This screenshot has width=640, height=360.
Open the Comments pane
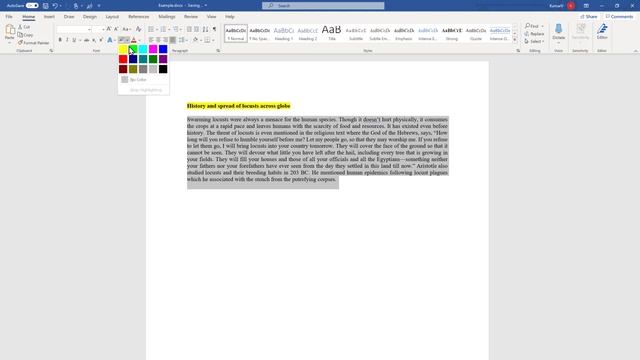[x=619, y=17]
